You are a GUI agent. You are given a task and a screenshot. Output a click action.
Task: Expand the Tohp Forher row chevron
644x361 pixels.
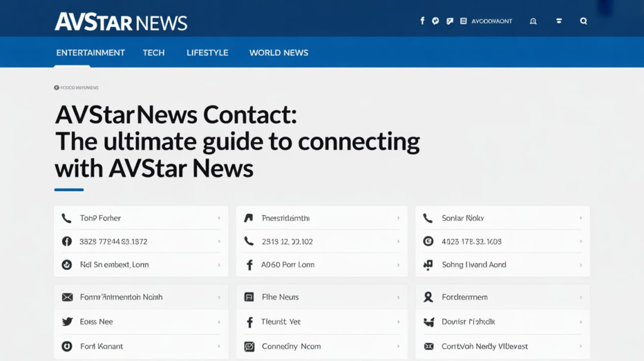tap(219, 218)
